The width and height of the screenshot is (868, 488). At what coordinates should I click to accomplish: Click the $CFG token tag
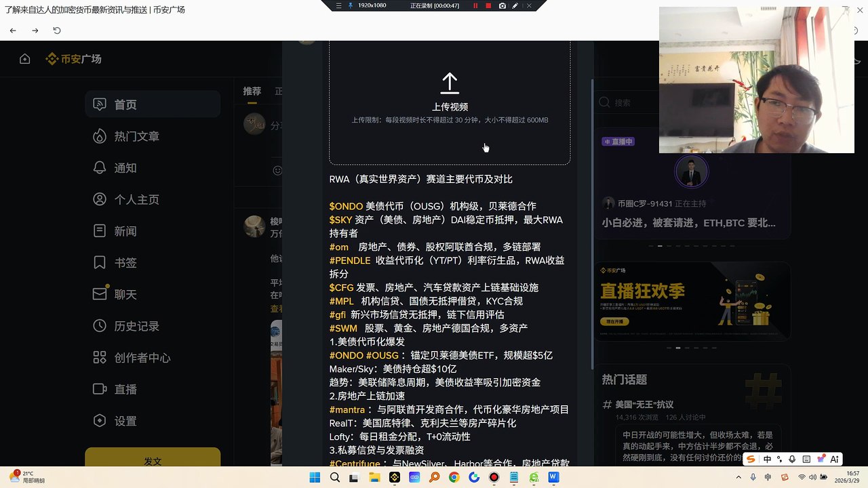342,287
